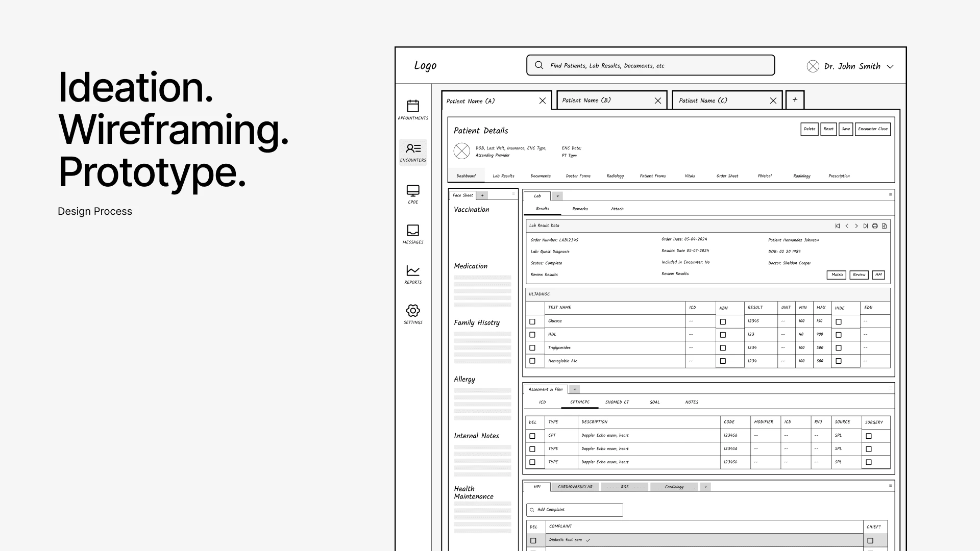The image size is (980, 551).
Task: Open the Face Sheet panel options menu
Action: [513, 193]
